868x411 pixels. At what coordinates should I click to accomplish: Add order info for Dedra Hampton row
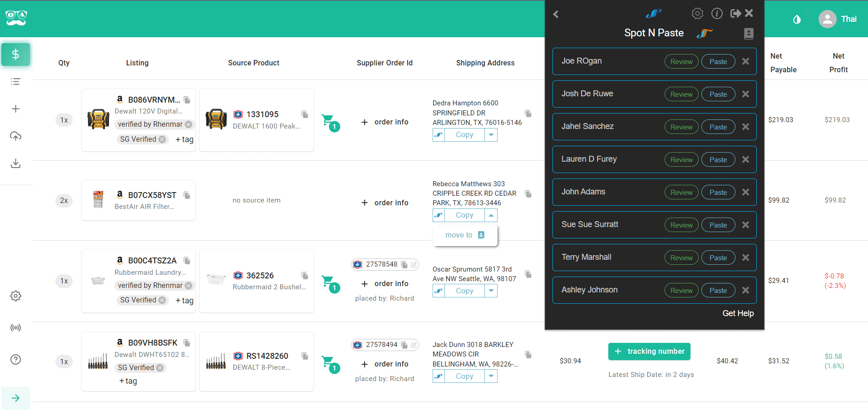coord(385,122)
